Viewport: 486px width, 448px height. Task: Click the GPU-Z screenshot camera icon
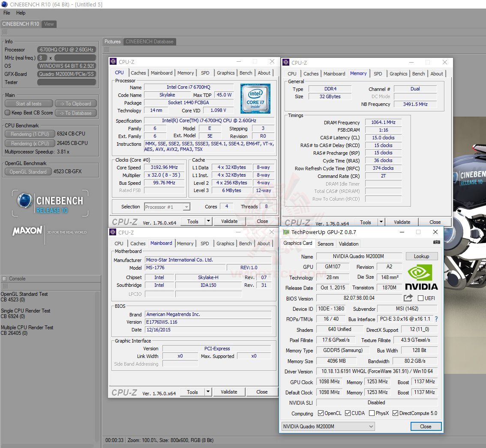[436, 242]
